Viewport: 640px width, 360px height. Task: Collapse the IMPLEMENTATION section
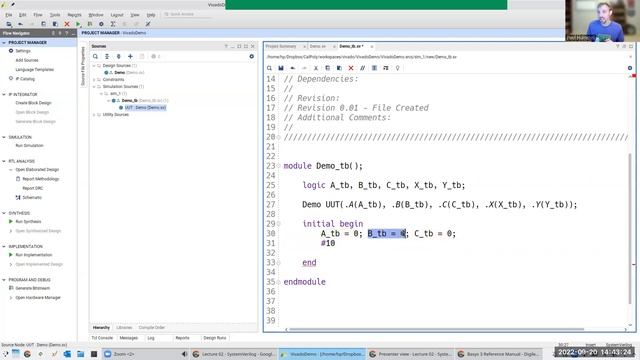click(x=4, y=247)
